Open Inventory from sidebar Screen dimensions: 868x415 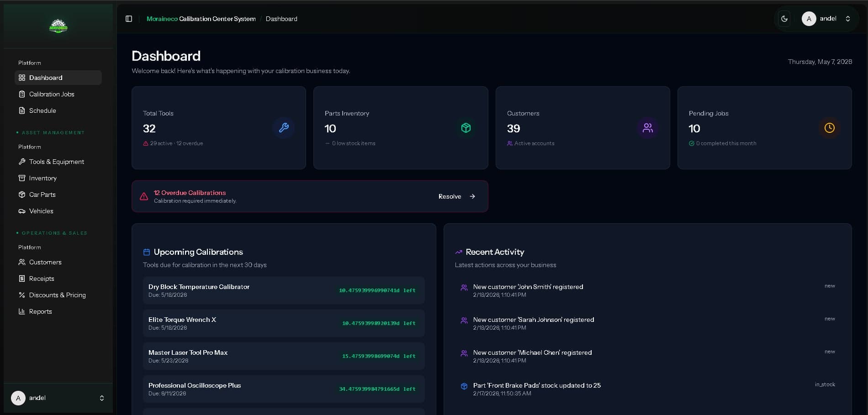point(58,178)
